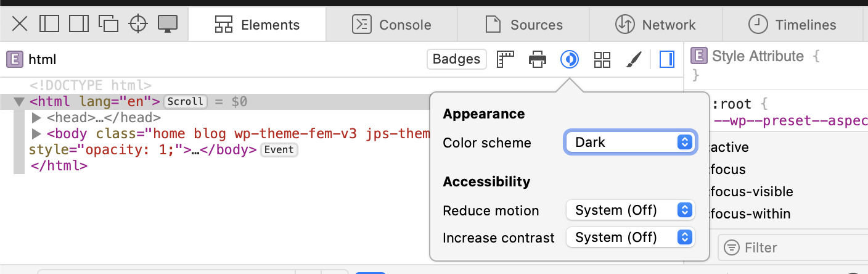Open the Increase contrast dropdown
The image size is (868, 274).
(630, 237)
